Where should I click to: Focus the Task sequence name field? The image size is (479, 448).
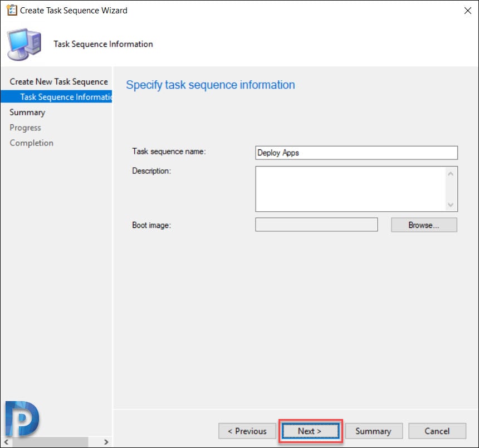tap(356, 153)
